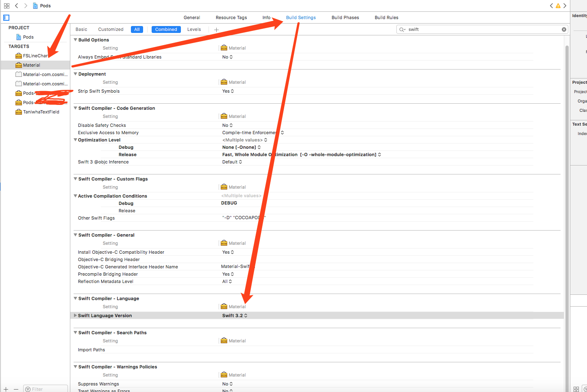Open Swift 3 @objc Inference dropdown
The width and height of the screenshot is (587, 392).
[232, 162]
